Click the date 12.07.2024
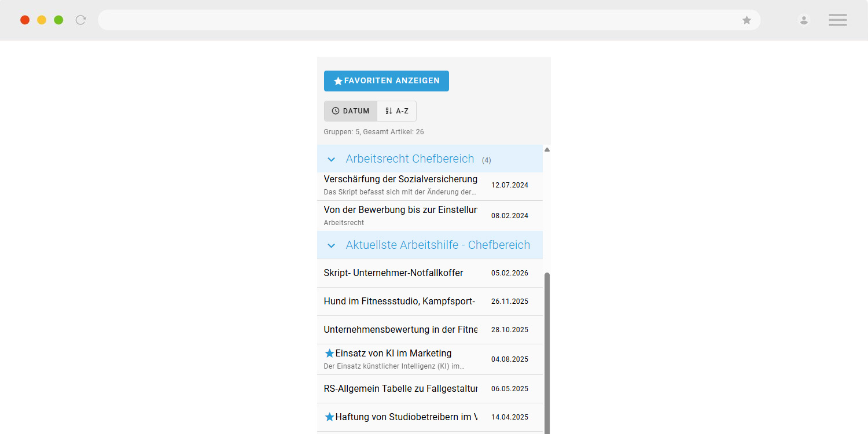This screenshot has width=868, height=434. coord(510,185)
